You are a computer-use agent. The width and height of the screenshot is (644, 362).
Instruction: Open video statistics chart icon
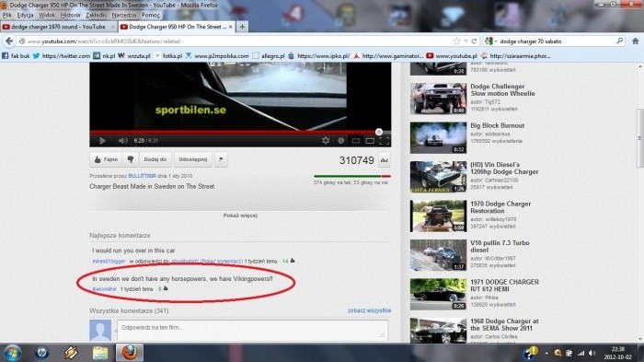[384, 160]
